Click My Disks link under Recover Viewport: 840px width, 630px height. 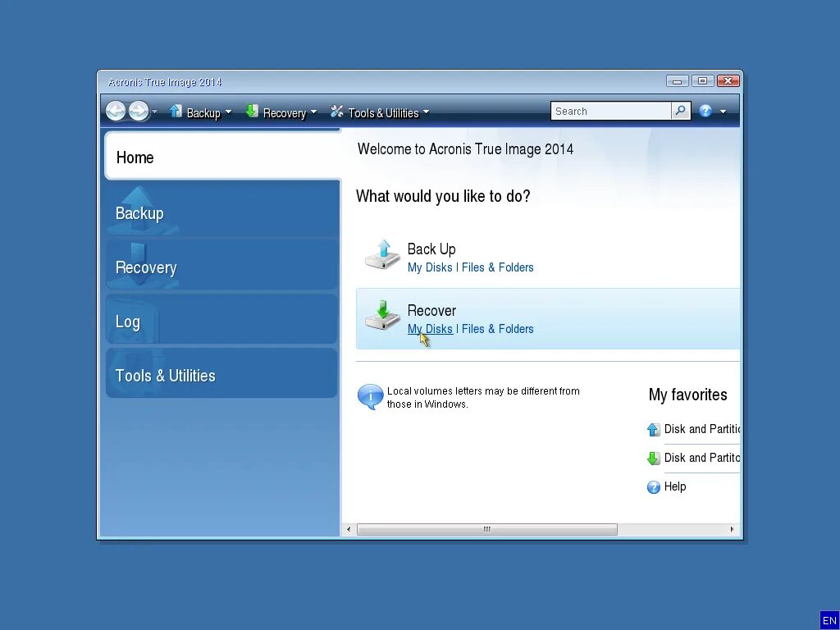pyautogui.click(x=430, y=329)
